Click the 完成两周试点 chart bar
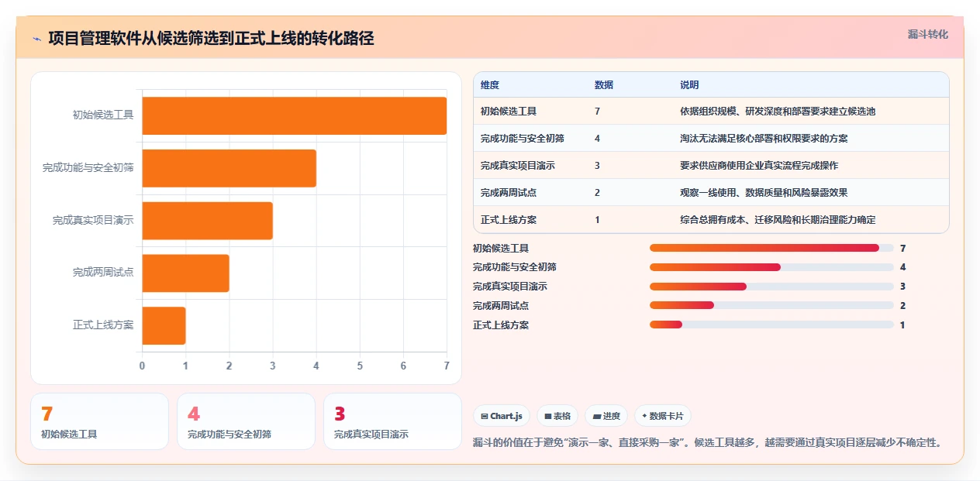 [x=186, y=273]
